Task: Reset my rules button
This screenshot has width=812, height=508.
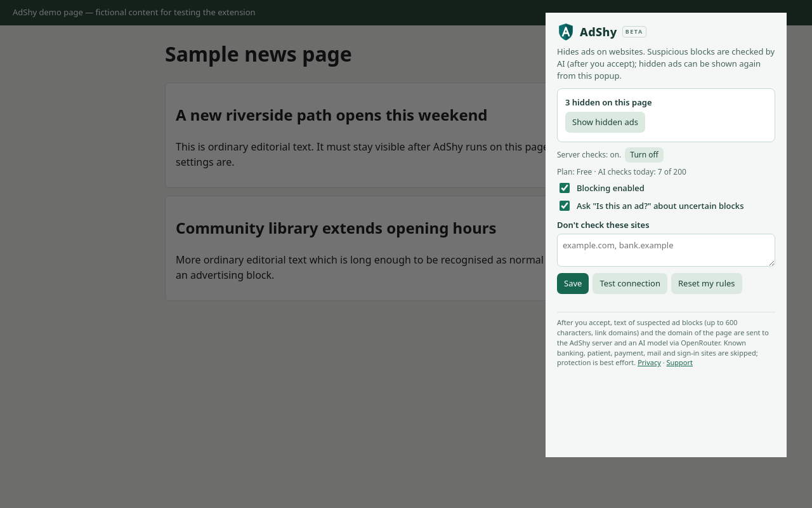Action: click(707, 283)
